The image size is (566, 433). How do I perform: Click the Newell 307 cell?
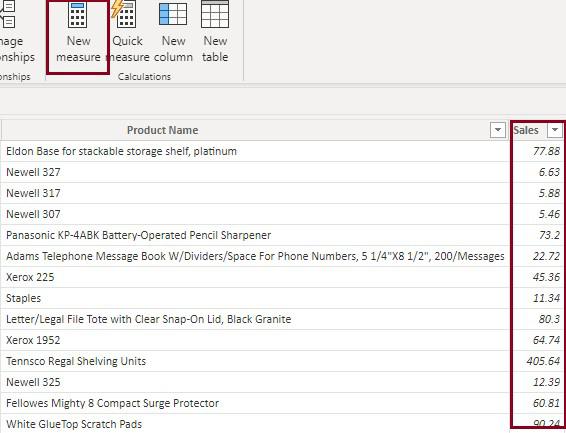(254, 214)
